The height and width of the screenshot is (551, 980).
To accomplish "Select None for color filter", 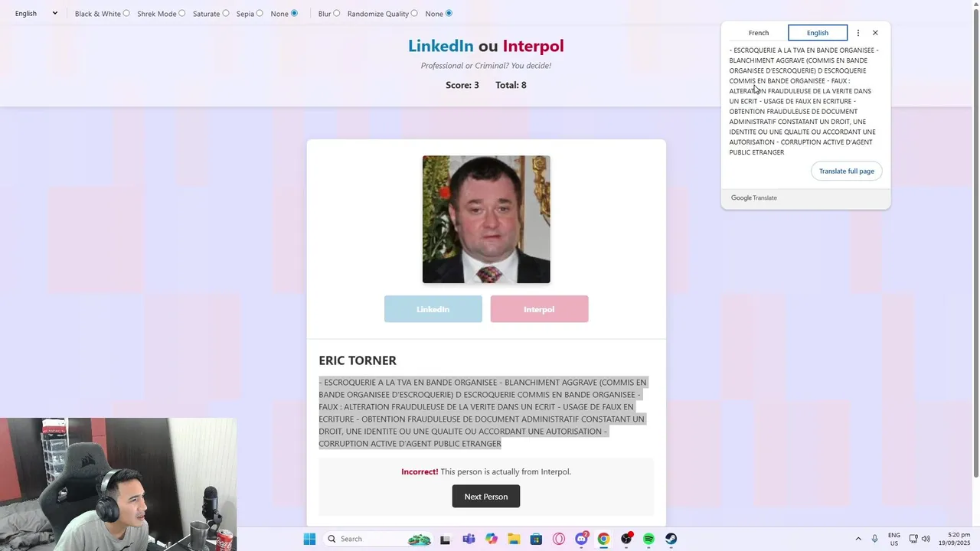I will [294, 13].
